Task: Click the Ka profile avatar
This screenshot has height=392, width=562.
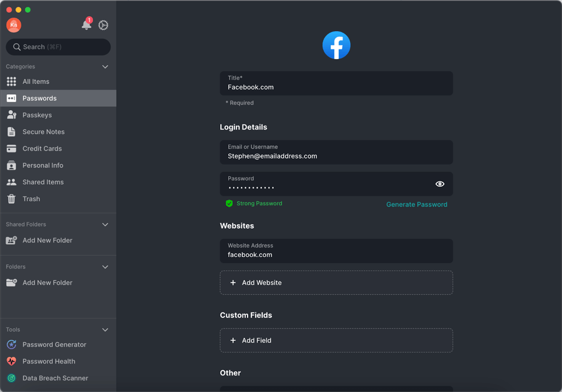Action: pyautogui.click(x=14, y=25)
